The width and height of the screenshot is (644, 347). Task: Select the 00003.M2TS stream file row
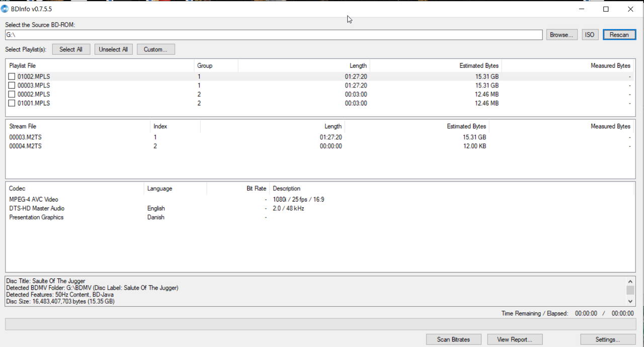[x=320, y=137]
